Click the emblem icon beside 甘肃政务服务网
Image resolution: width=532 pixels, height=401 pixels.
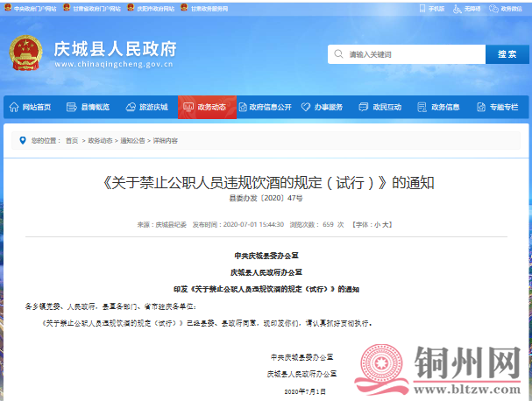click(x=184, y=8)
